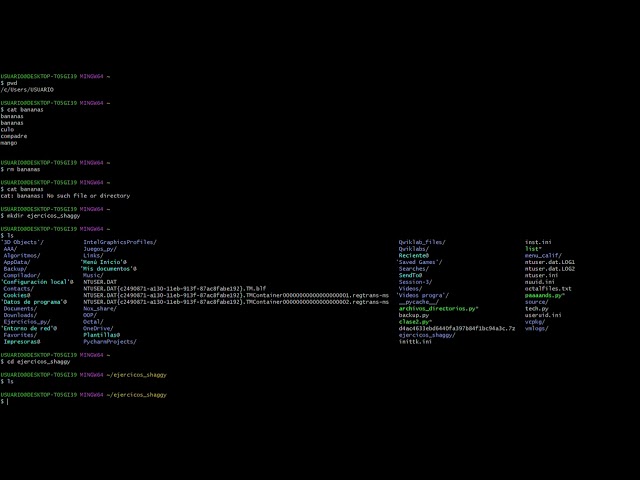640x480 pixels.
Task: Select the OneDrive/ directory
Action: 98,328
